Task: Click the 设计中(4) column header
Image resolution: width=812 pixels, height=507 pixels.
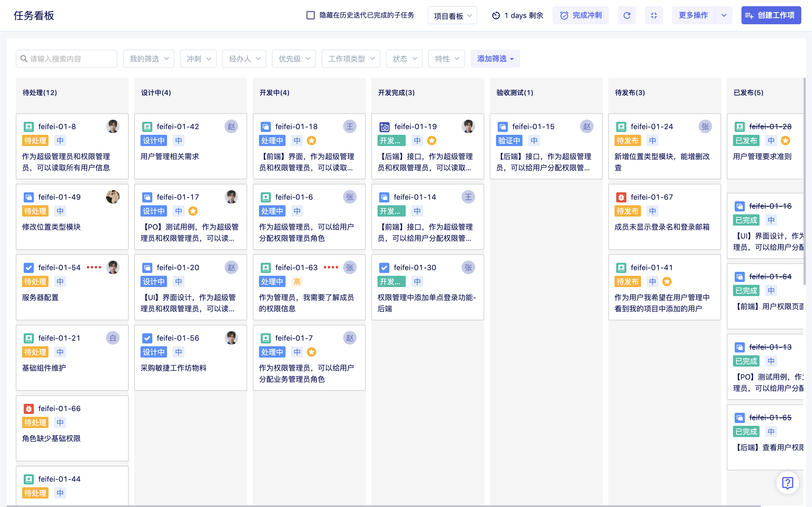Action: pyautogui.click(x=156, y=93)
